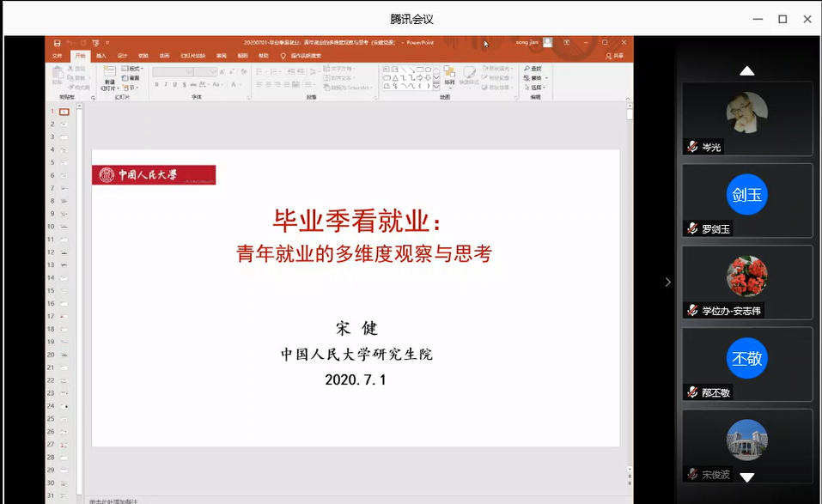Select slide 5 thumbnail in slide panel
This screenshot has width=822, height=504.
tap(64, 163)
